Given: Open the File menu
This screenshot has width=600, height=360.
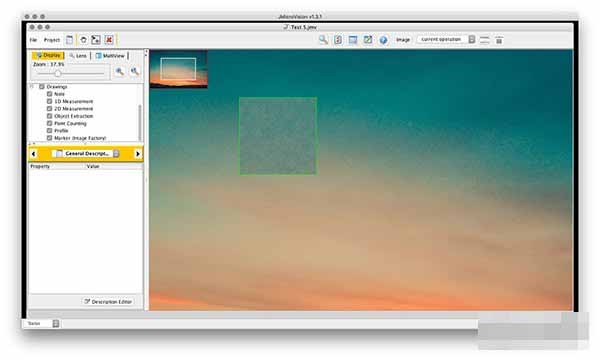Looking at the screenshot, I should coord(33,40).
